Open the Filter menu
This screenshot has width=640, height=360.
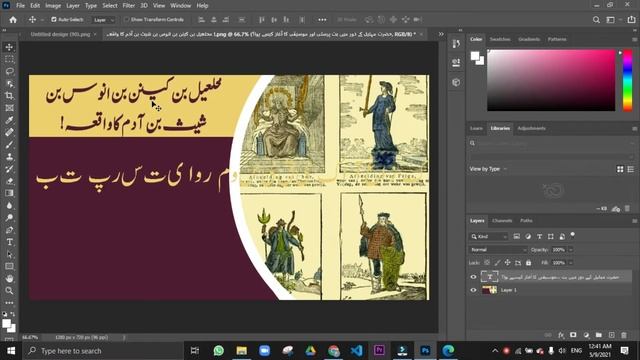click(129, 6)
